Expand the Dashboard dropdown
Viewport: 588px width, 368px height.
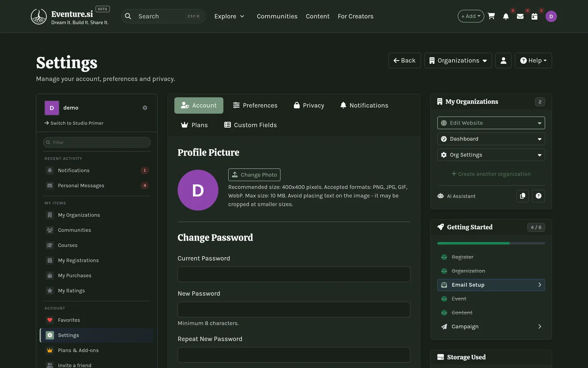[x=491, y=139]
